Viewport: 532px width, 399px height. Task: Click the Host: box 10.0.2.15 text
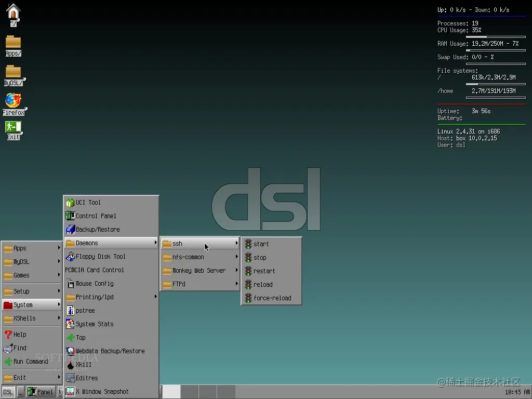click(x=467, y=138)
